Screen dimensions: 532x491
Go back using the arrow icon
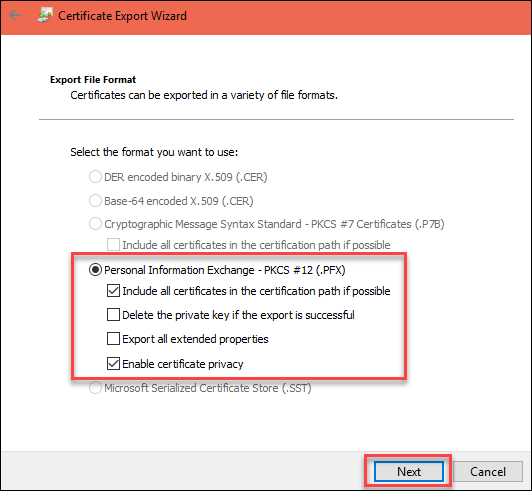(x=15, y=15)
